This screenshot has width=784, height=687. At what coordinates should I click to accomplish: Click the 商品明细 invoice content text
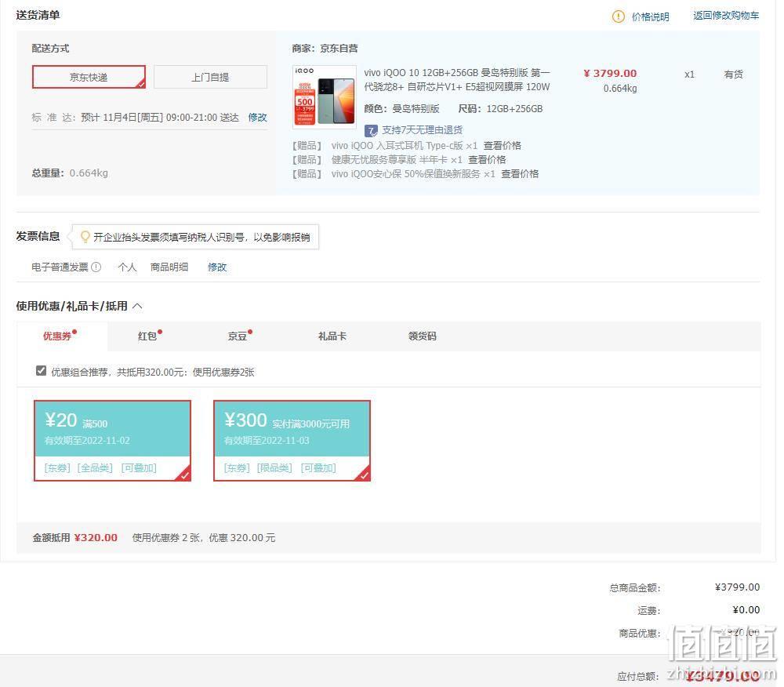click(169, 267)
